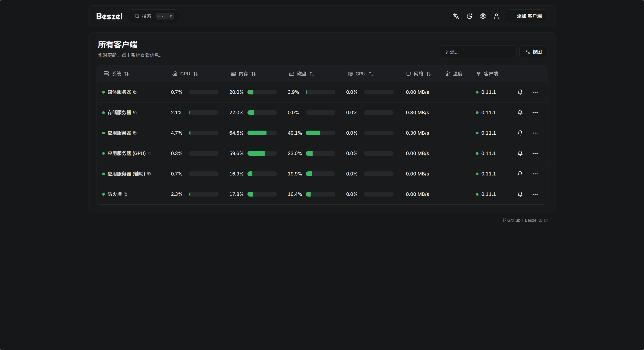Image resolution: width=644 pixels, height=350 pixels.
Task: Click 应用服务器 disk bar at 49.1%
Action: click(x=320, y=133)
